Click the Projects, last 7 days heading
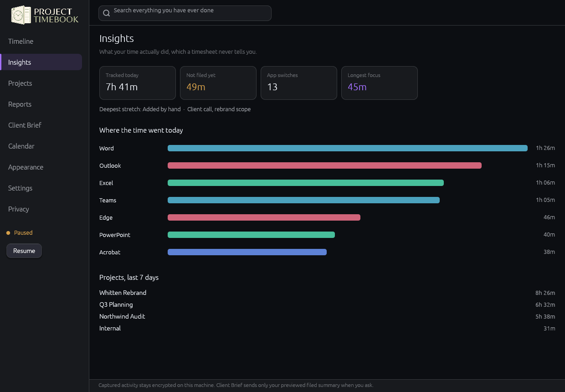 pos(129,278)
